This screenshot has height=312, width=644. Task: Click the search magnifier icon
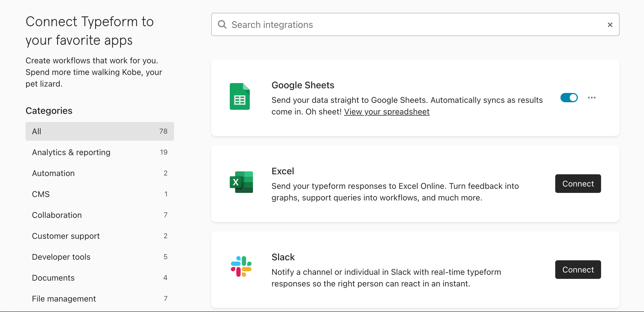click(x=222, y=25)
